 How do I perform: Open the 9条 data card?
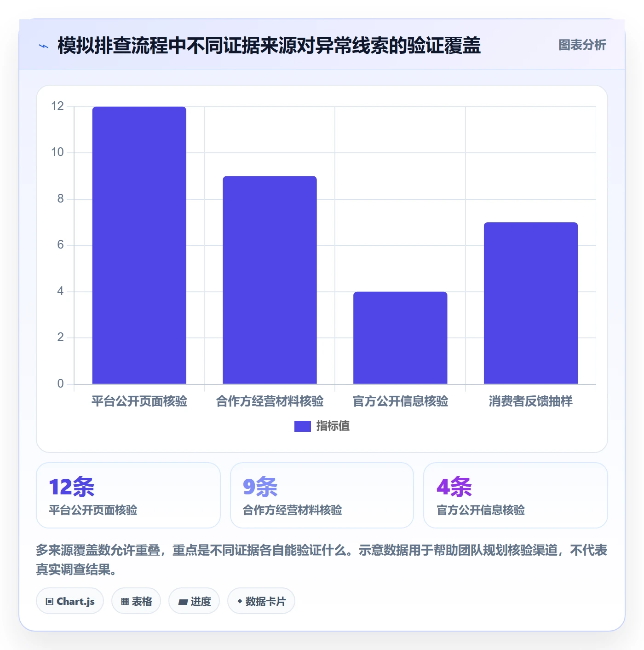click(322, 495)
